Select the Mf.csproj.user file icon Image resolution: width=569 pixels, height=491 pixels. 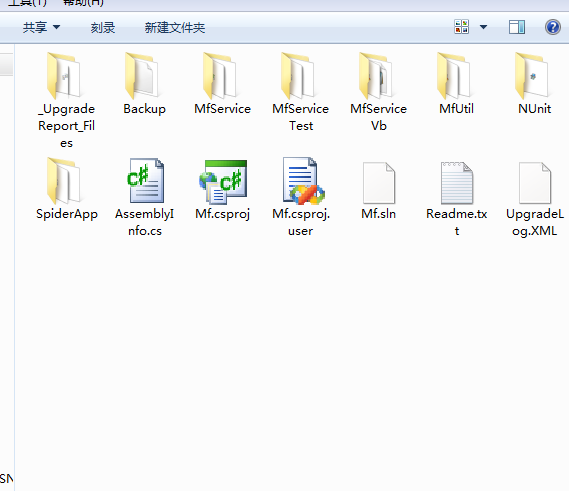pyautogui.click(x=303, y=180)
